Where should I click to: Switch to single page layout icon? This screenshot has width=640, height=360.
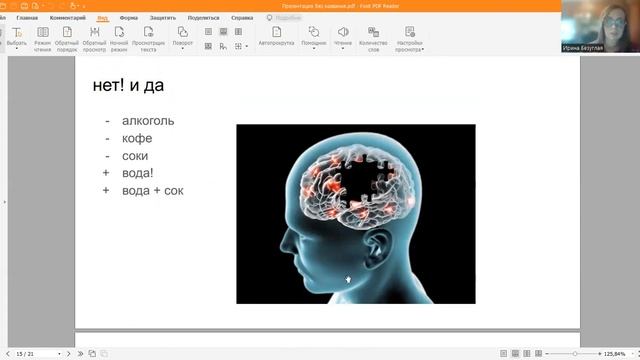point(208,32)
